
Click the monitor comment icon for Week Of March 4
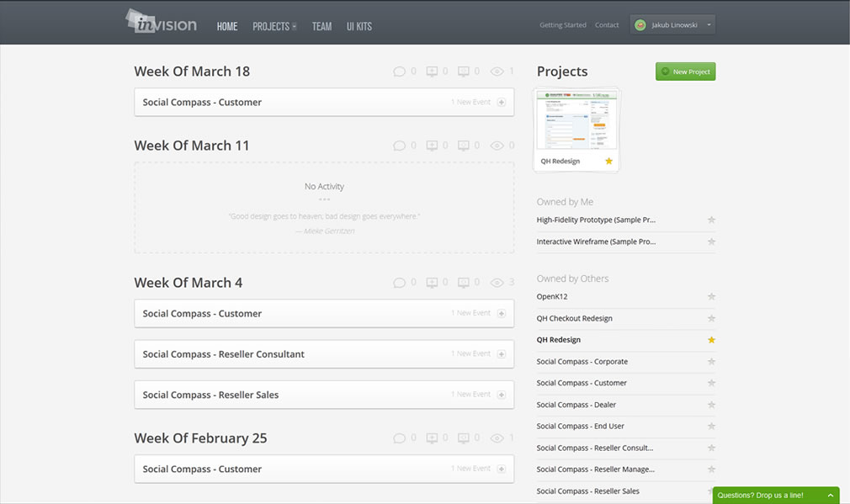[464, 283]
